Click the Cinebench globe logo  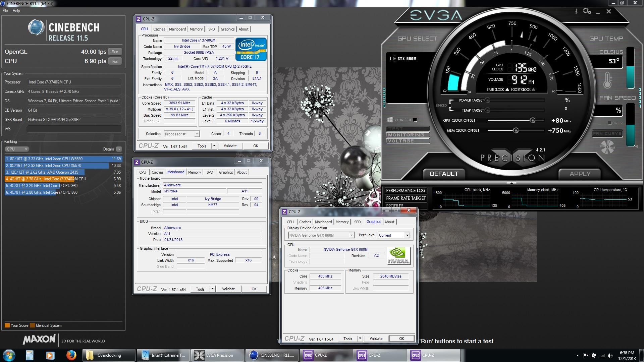36,27
